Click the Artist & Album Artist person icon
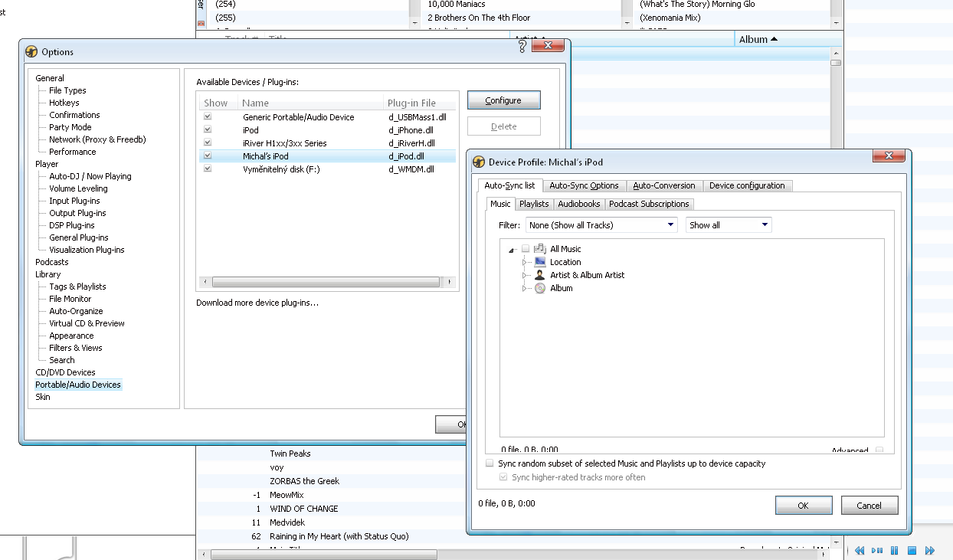 tap(540, 275)
